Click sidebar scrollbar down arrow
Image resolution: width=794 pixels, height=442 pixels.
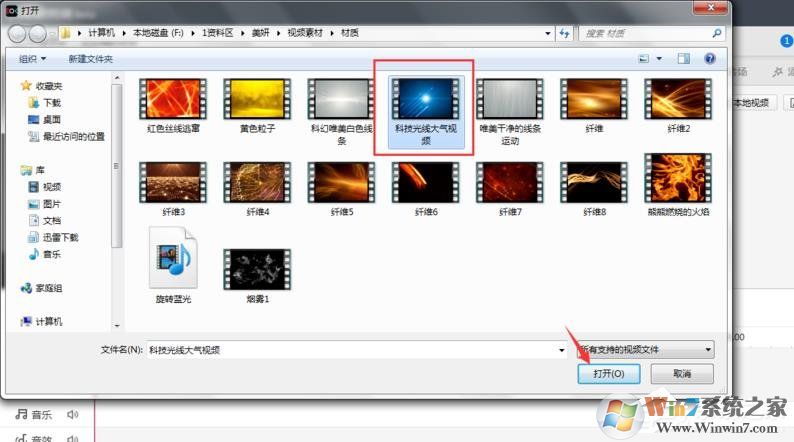coord(117,326)
